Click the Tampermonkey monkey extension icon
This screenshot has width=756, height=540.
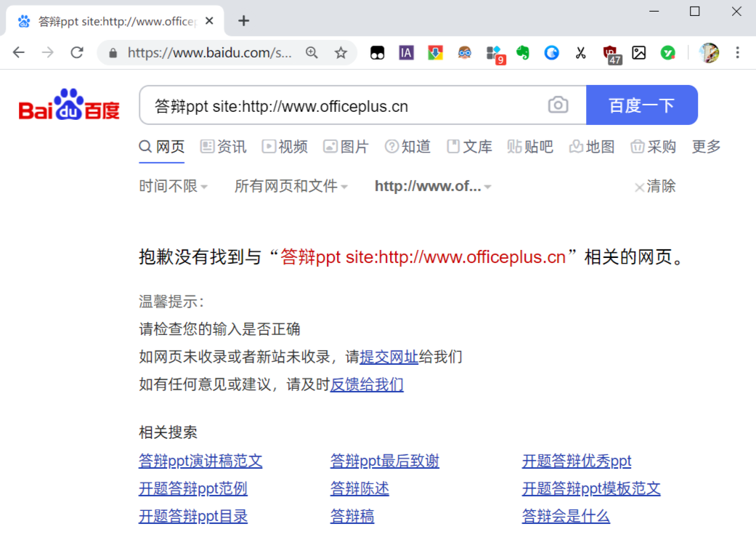(x=464, y=52)
